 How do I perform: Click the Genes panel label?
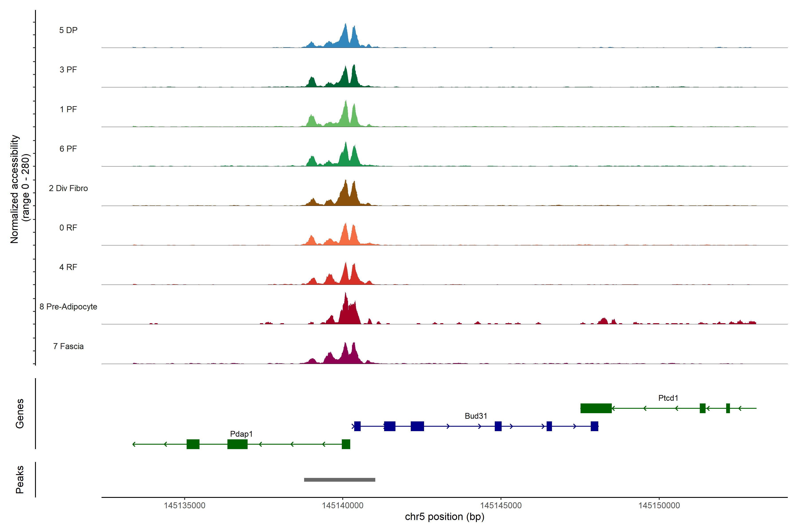click(x=20, y=413)
